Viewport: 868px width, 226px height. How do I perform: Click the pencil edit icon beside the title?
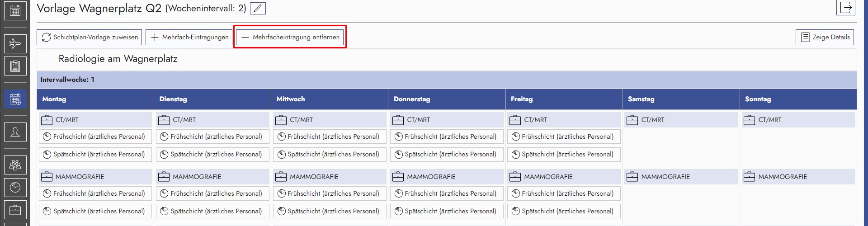(258, 8)
